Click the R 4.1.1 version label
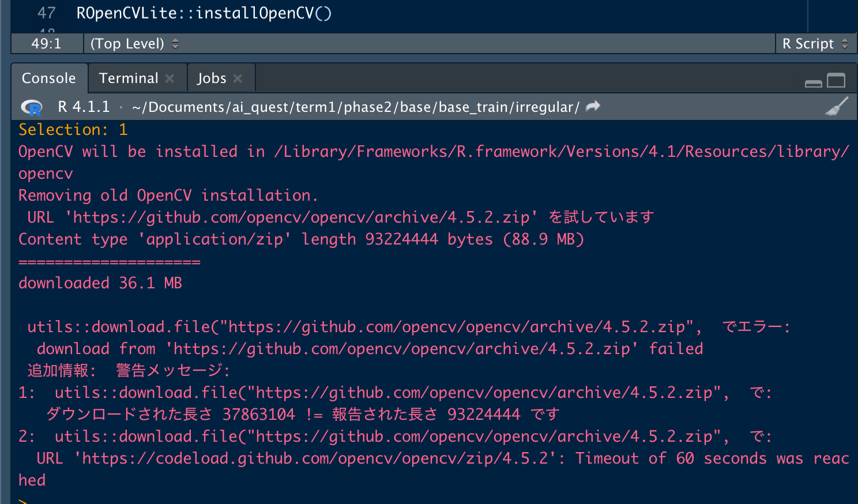This screenshot has height=504, width=858. click(84, 107)
